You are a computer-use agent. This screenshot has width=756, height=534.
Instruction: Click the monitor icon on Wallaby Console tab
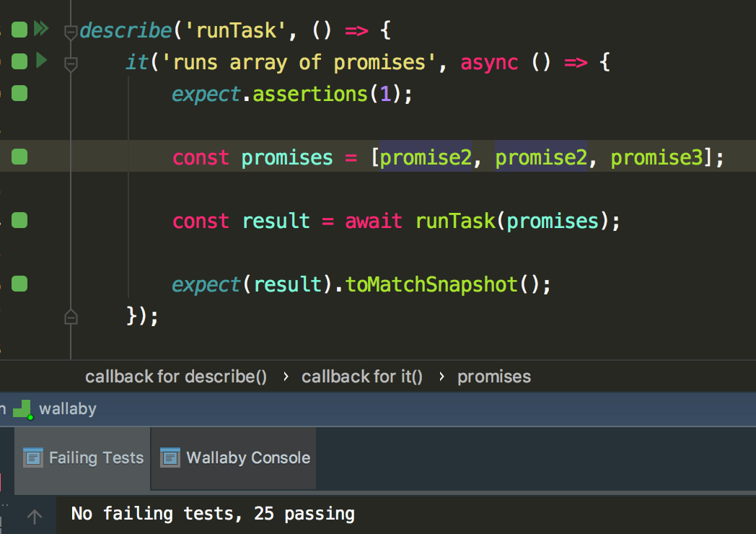pyautogui.click(x=170, y=457)
